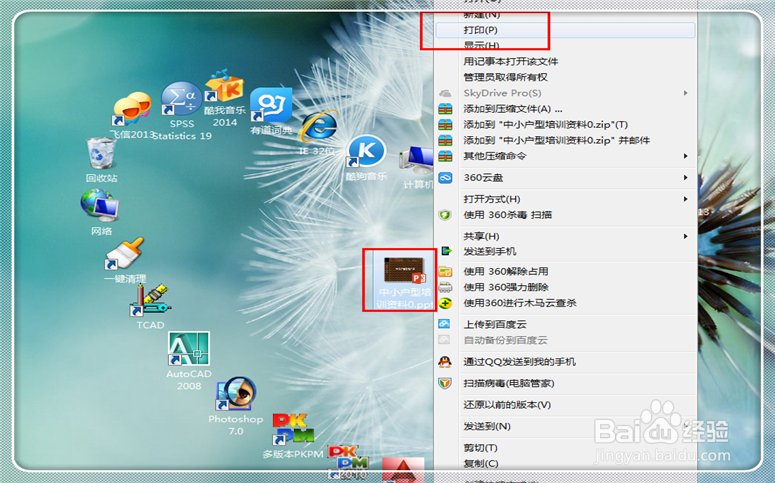Image resolution: width=775 pixels, height=483 pixels.
Task: Click the green plus icon beside 木马云查杀
Action: point(445,303)
